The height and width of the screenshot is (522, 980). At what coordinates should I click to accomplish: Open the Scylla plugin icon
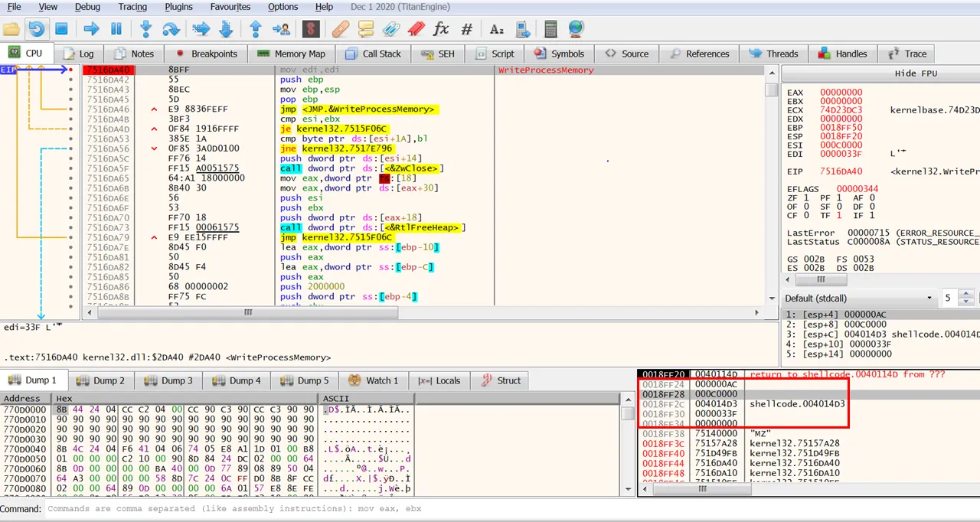point(310,29)
